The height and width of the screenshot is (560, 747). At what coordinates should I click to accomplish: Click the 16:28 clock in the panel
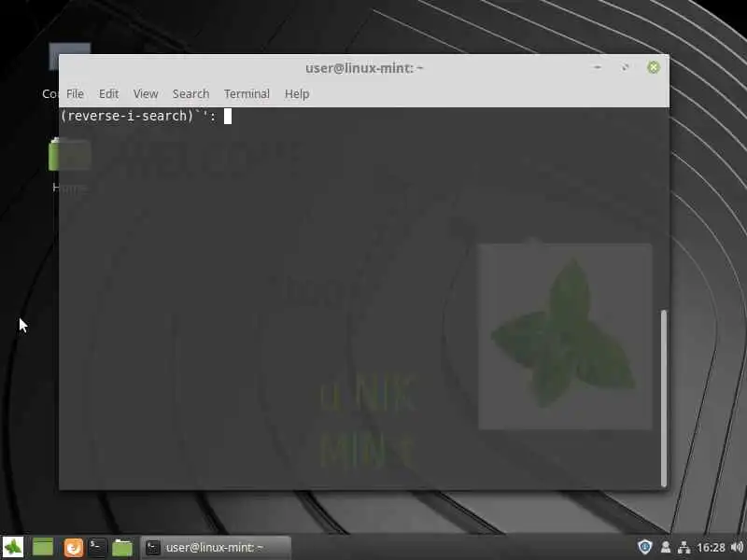(x=711, y=548)
